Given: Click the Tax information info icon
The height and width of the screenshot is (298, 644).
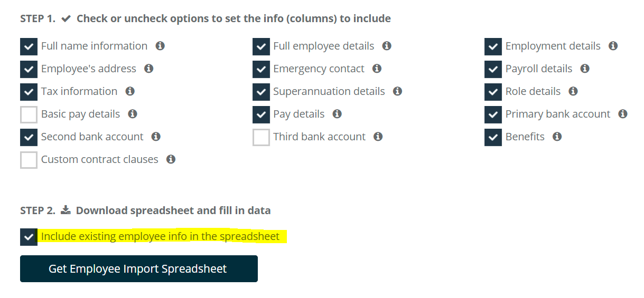Looking at the screenshot, I should [x=130, y=91].
